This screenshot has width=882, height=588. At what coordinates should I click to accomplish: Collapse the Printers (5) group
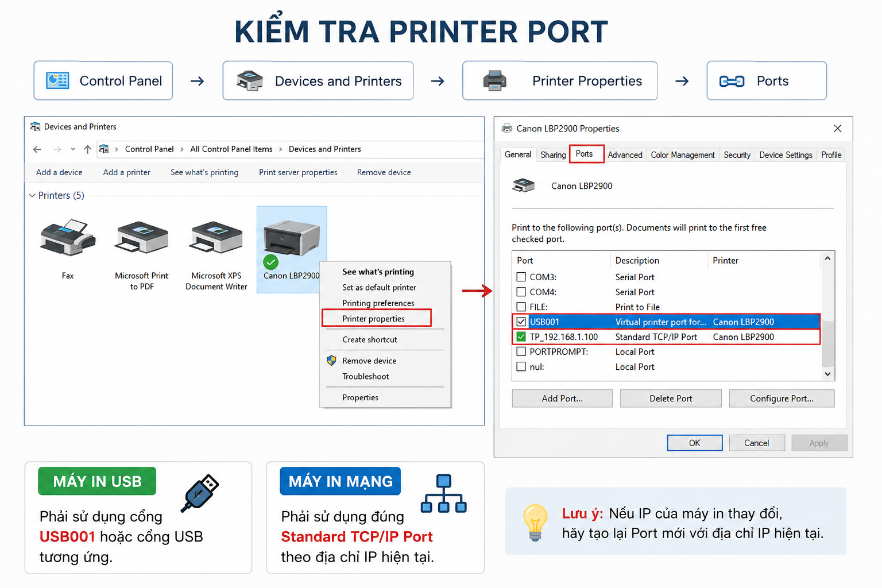(32, 196)
